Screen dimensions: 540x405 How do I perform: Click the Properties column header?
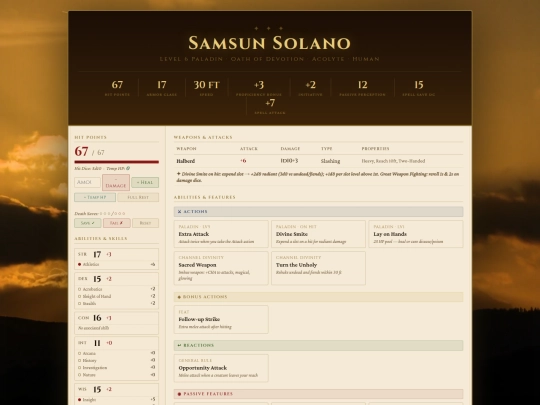pyautogui.click(x=375, y=149)
